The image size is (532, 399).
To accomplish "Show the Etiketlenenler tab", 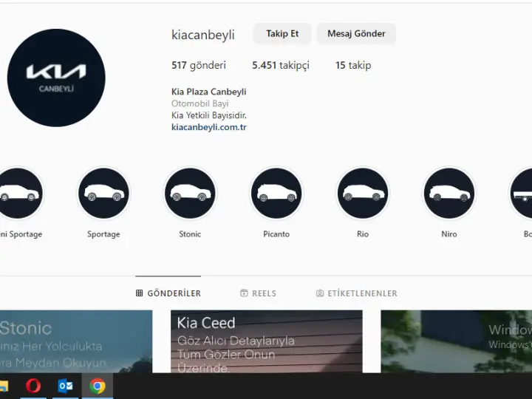I will click(x=356, y=293).
